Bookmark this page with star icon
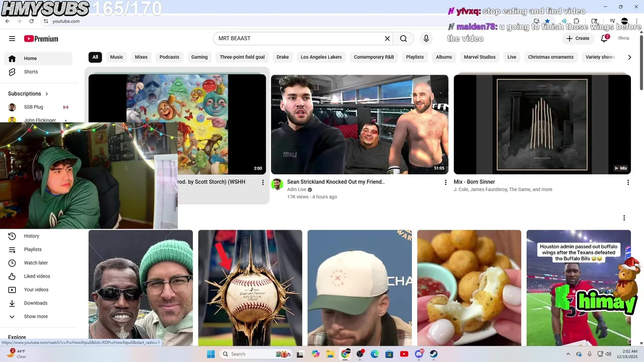Viewport: 644px width, 362px height. (547, 21)
